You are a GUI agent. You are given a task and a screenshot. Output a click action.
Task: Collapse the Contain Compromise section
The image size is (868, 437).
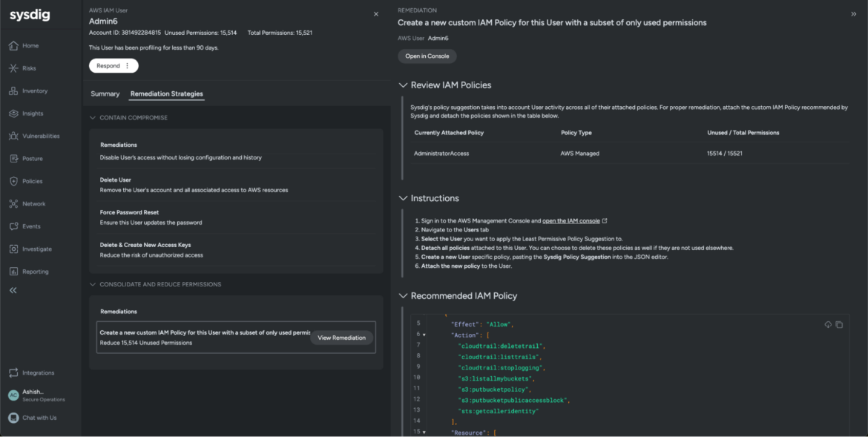[93, 118]
